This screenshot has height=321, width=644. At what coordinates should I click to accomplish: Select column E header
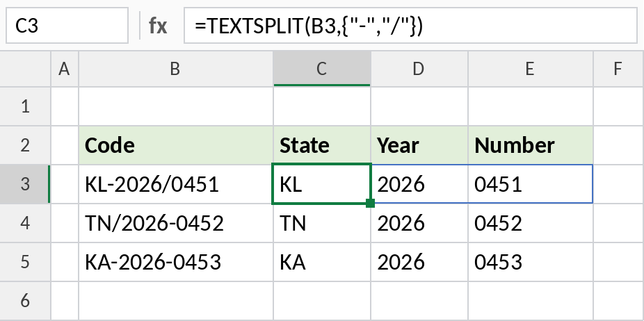click(x=531, y=69)
